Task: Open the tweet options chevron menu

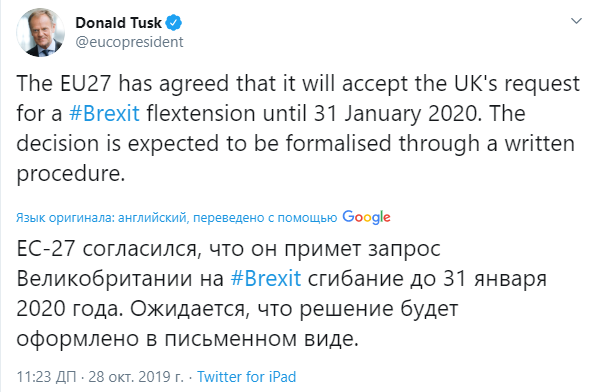Action: tap(577, 21)
